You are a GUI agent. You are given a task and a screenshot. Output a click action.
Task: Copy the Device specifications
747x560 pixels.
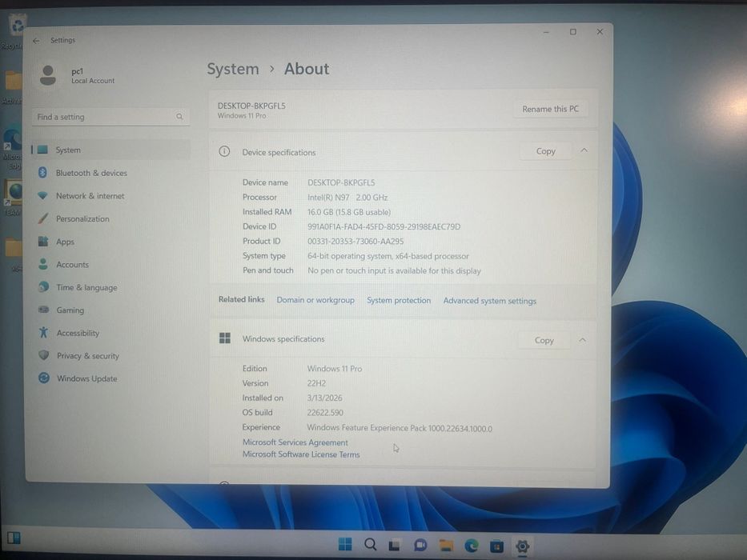point(545,151)
